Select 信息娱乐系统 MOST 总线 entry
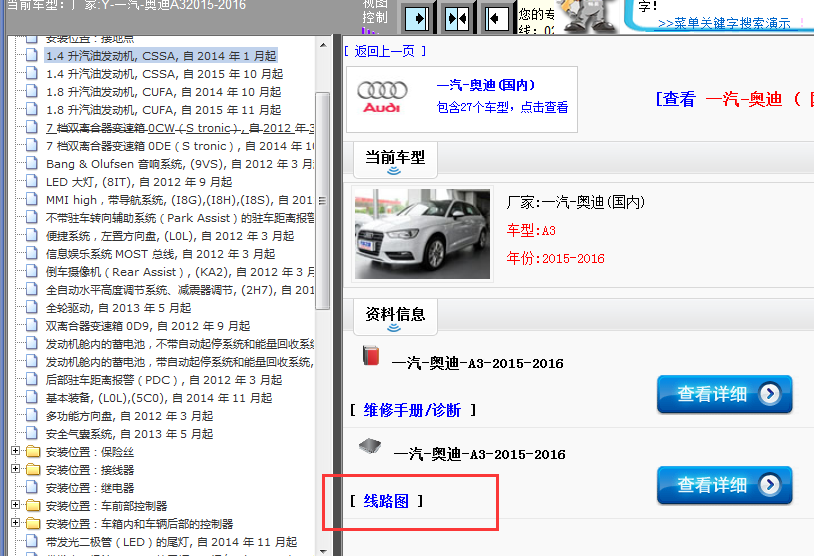The image size is (814, 556). [160, 254]
